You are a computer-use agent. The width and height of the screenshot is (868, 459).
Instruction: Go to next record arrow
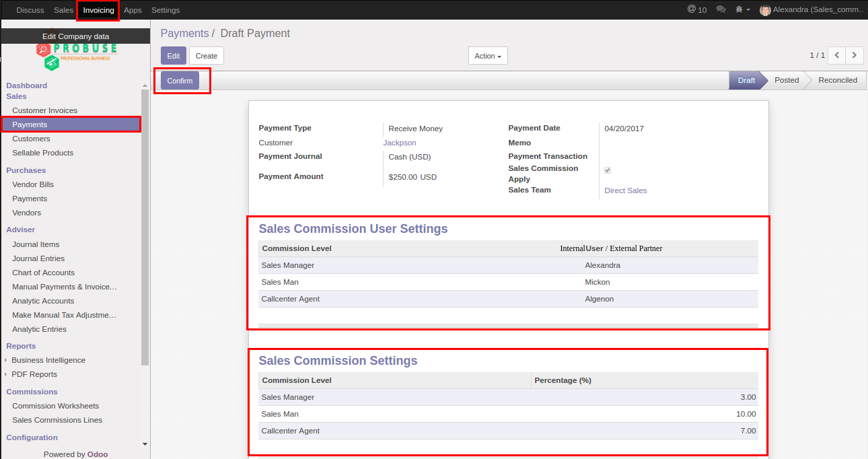pyautogui.click(x=855, y=55)
